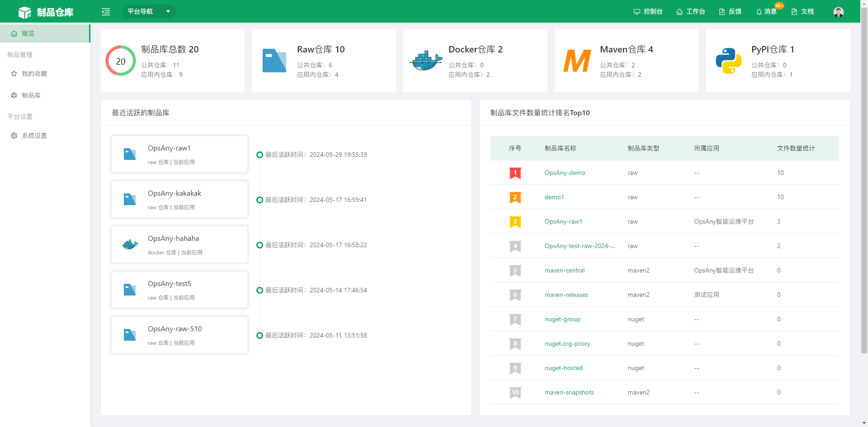
Task: Select 概览 in the sidebar
Action: point(45,33)
